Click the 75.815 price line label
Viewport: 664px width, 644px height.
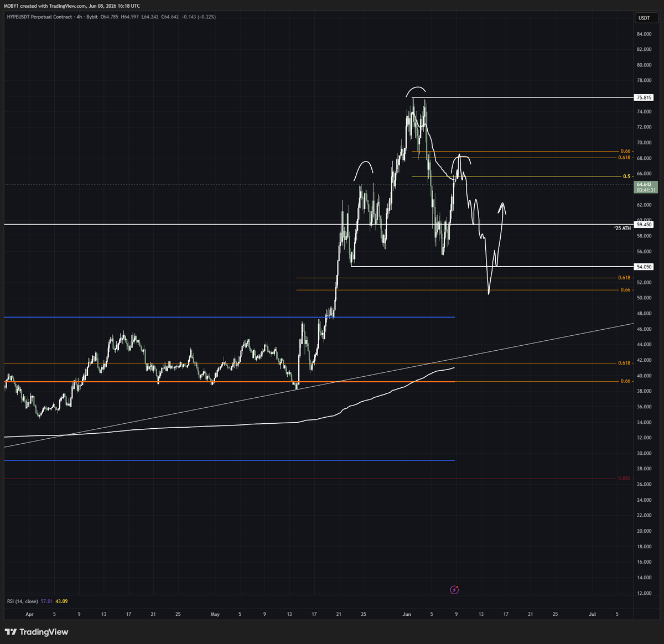click(644, 97)
